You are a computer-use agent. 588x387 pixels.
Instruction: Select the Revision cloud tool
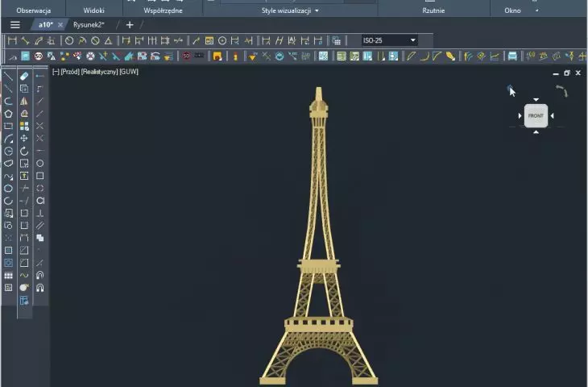(x=8, y=164)
